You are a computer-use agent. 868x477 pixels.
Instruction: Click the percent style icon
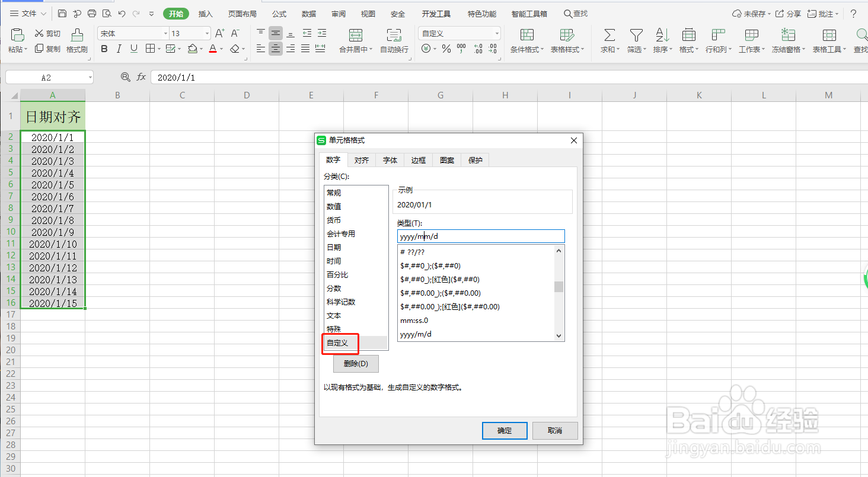[x=446, y=49]
